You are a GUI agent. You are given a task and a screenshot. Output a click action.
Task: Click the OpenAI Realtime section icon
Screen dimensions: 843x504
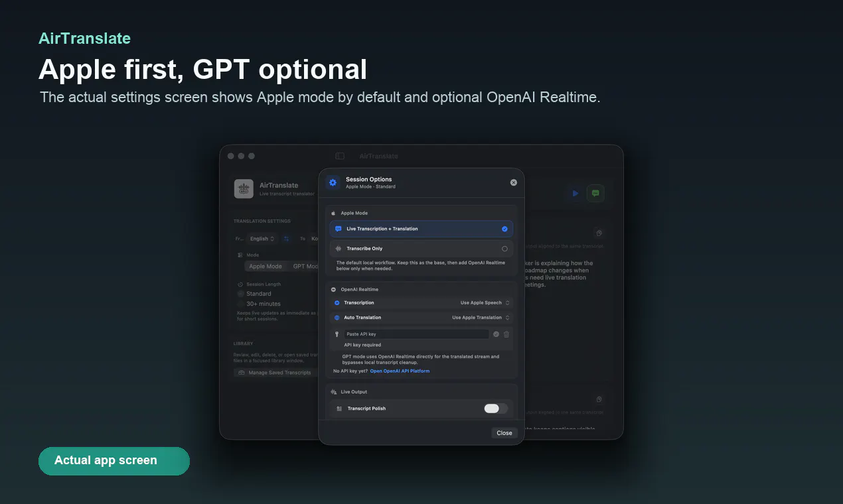pyautogui.click(x=333, y=290)
